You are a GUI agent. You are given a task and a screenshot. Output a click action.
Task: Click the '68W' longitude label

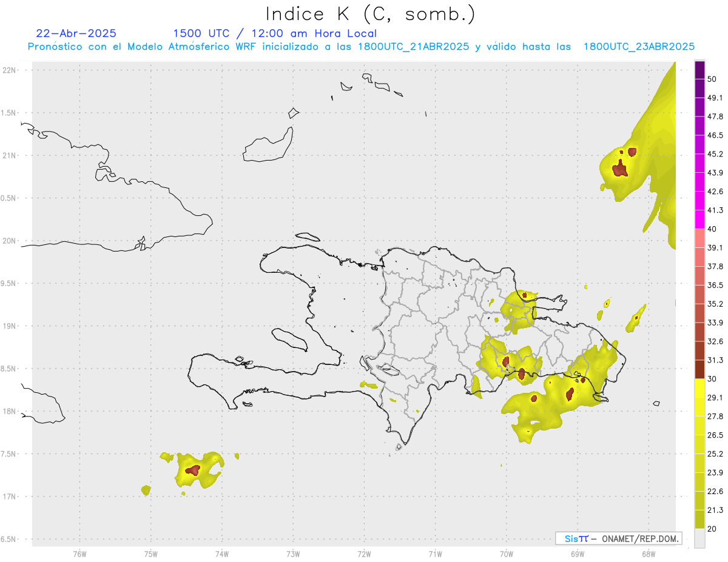point(649,554)
